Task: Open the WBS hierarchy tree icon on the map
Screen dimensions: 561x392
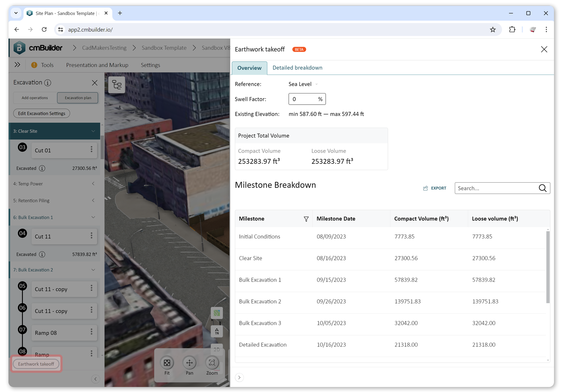Action: point(117,85)
